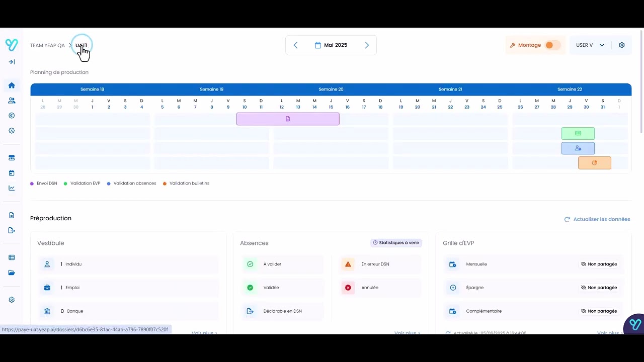Click the Semaine 18 header
Image resolution: width=644 pixels, height=362 pixels.
92,89
